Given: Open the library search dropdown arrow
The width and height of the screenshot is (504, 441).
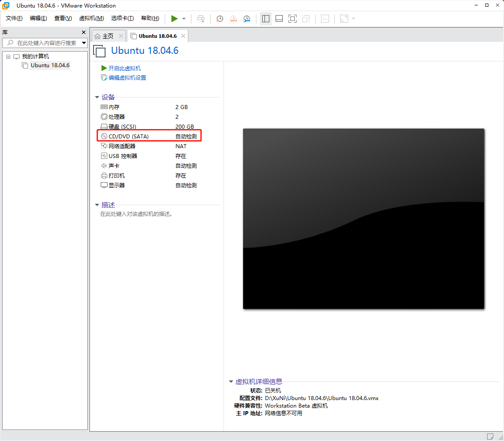Looking at the screenshot, I should click(x=84, y=43).
